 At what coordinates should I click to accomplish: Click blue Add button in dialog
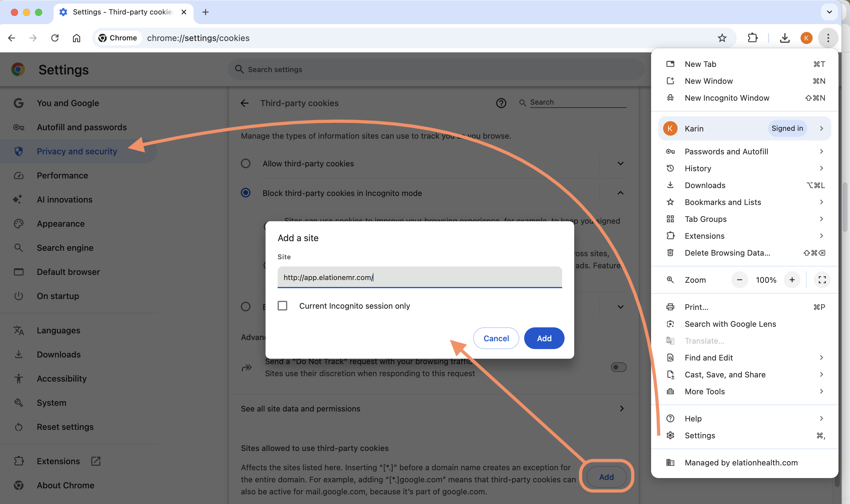[544, 338]
